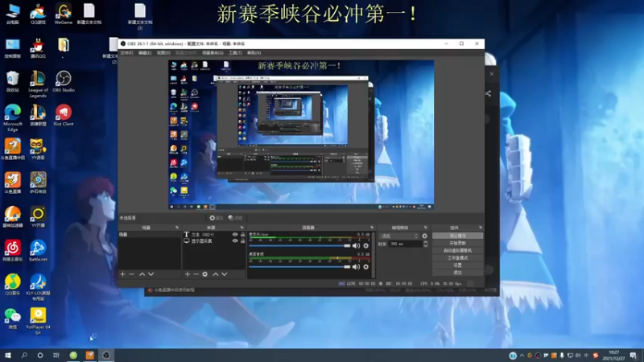644x362 pixels.
Task: Pop out Controls dock panel
Action: click(480, 228)
